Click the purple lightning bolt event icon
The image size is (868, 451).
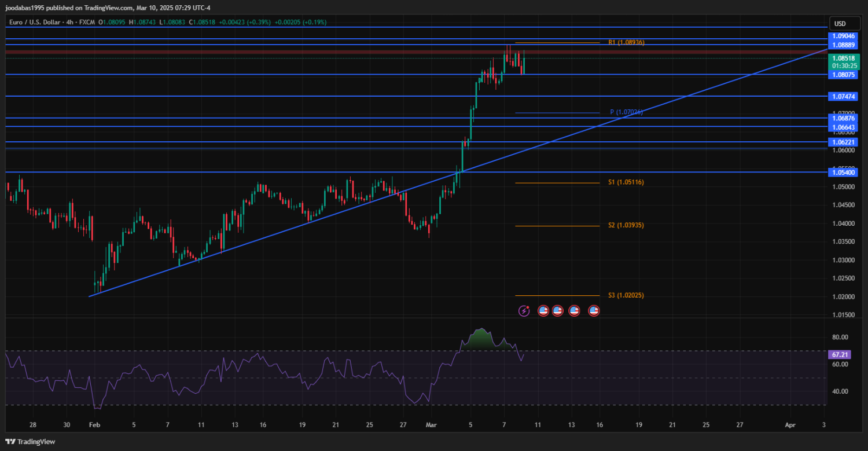524,311
